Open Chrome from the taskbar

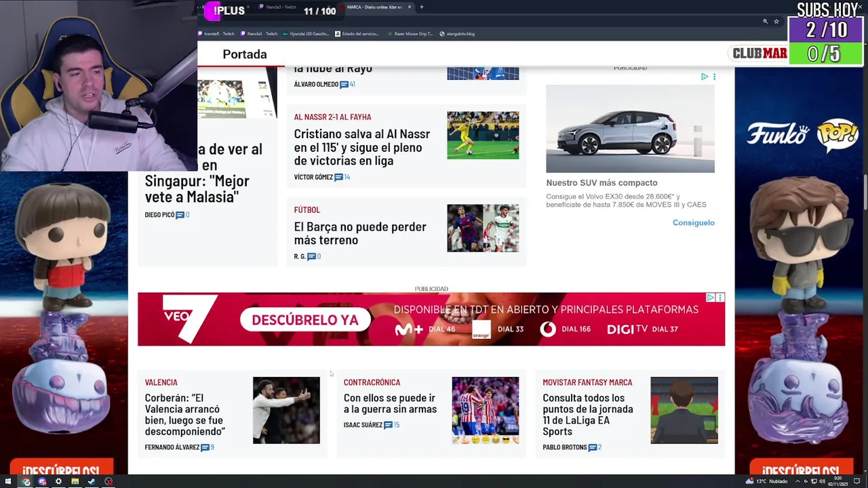pyautogui.click(x=26, y=481)
